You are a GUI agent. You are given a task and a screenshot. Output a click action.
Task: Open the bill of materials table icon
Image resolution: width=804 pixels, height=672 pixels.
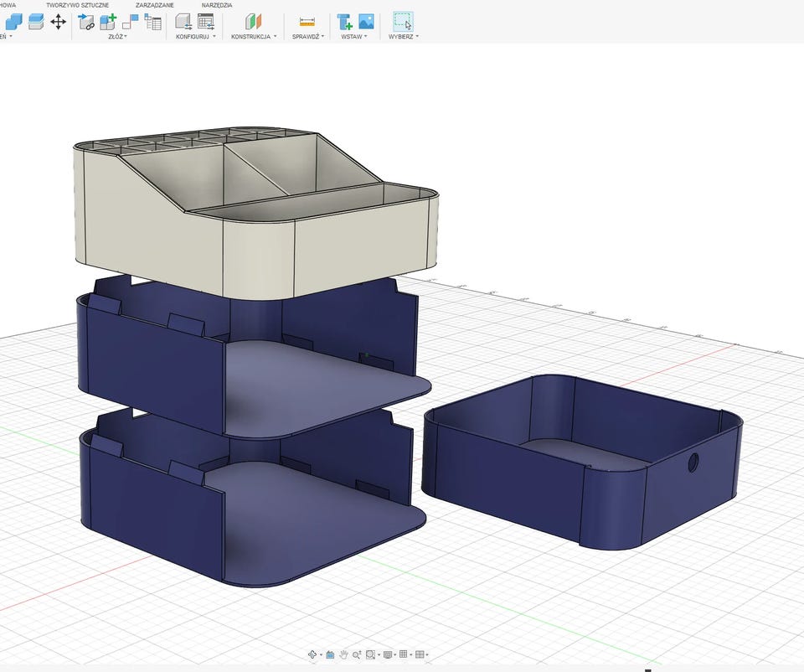click(152, 22)
